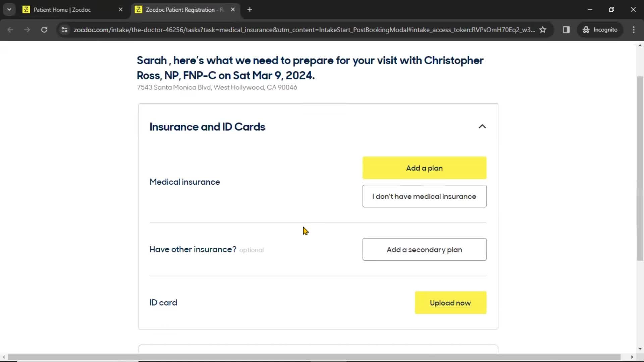
Task: Upload ID card now
Action: tap(450, 302)
